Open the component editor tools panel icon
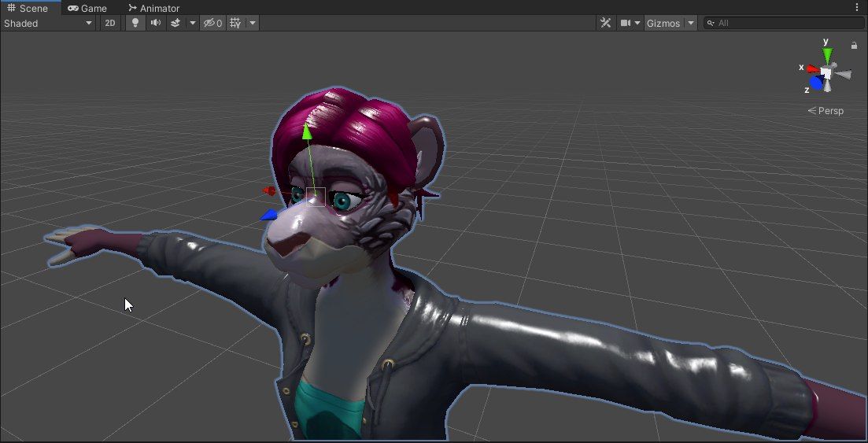 click(606, 24)
